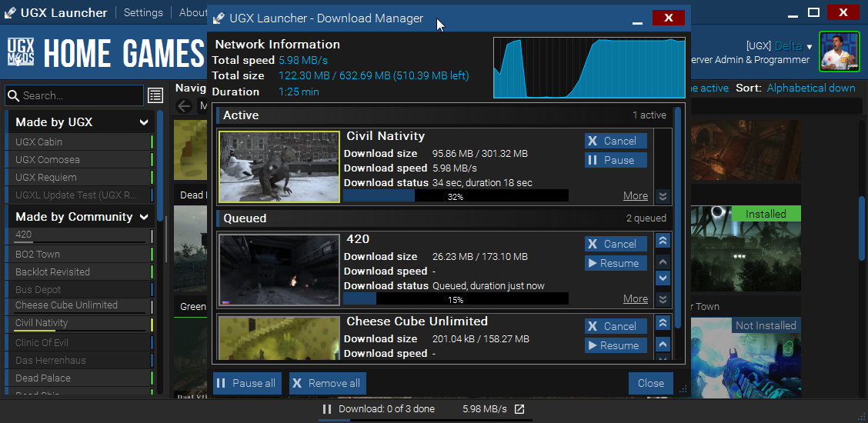868x423 pixels.
Task: Expand More details for Civil Nativity
Action: pyautogui.click(x=636, y=196)
